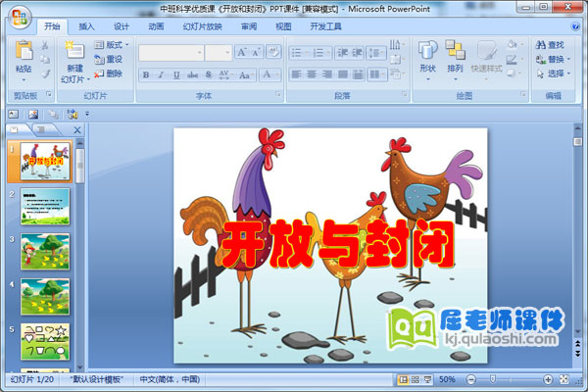Viewport: 588px width, 392px height.
Task: Toggle Strikethrough formatting
Action: (x=192, y=74)
